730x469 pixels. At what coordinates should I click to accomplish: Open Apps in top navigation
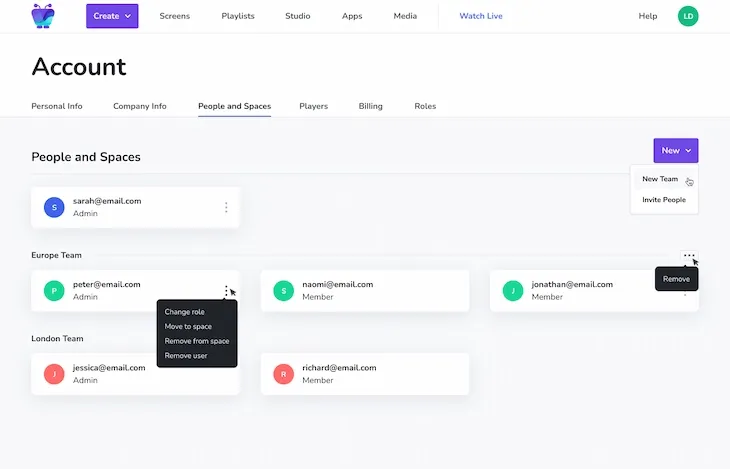click(x=352, y=16)
